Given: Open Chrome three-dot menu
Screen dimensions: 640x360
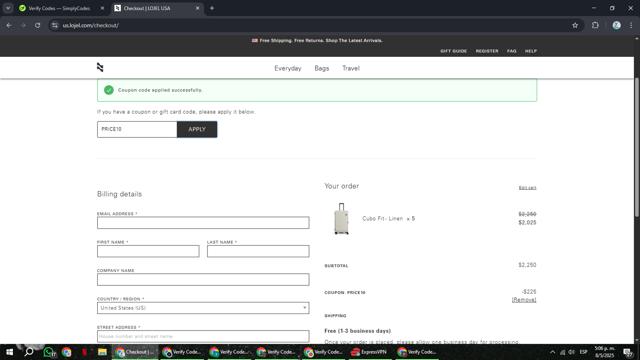Looking at the screenshot, I should point(631,25).
